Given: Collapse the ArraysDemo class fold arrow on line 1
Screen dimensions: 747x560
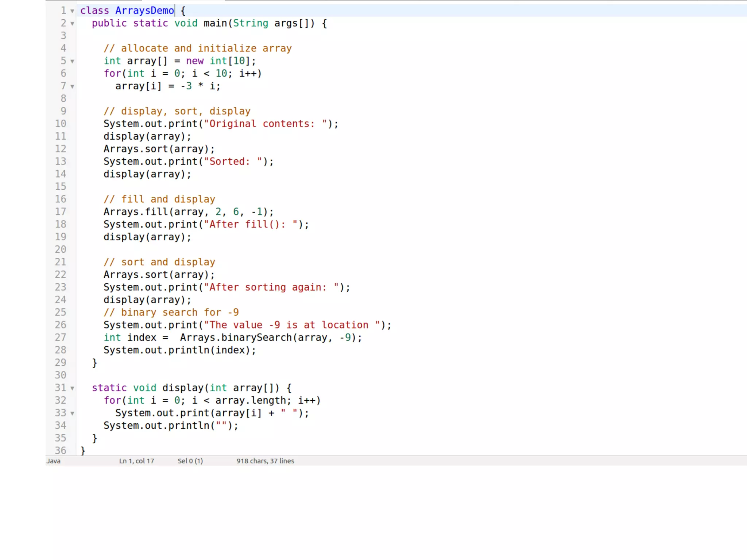Looking at the screenshot, I should tap(72, 11).
